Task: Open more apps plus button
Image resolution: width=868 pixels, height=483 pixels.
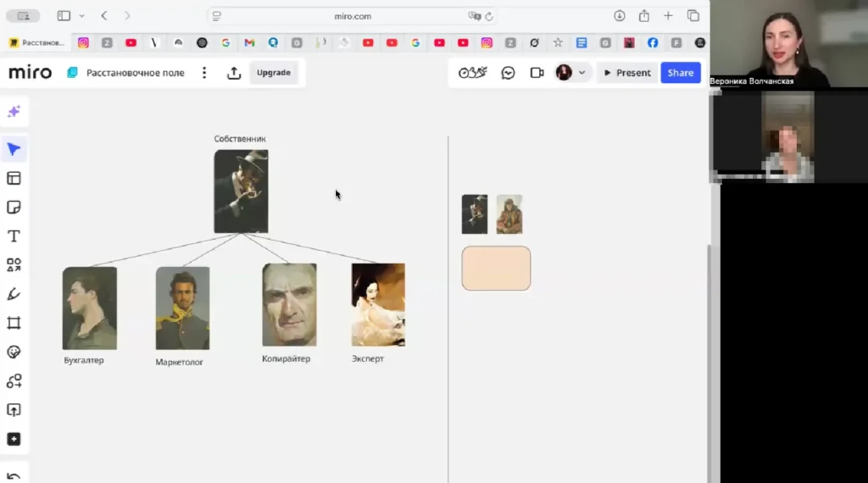Action: (x=14, y=439)
